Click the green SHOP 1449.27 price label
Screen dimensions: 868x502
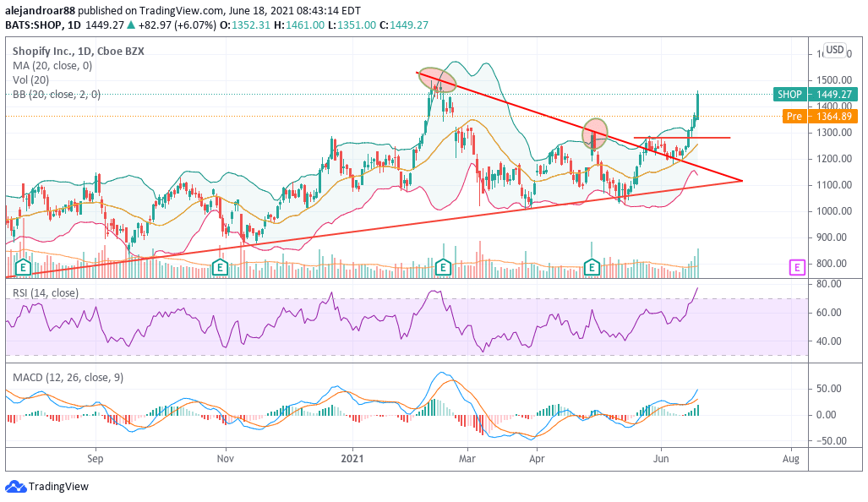[815, 94]
